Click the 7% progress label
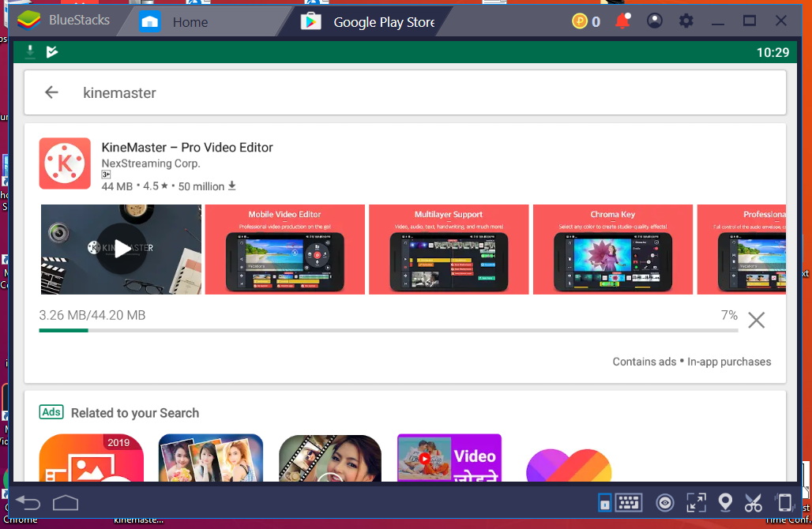 (729, 315)
